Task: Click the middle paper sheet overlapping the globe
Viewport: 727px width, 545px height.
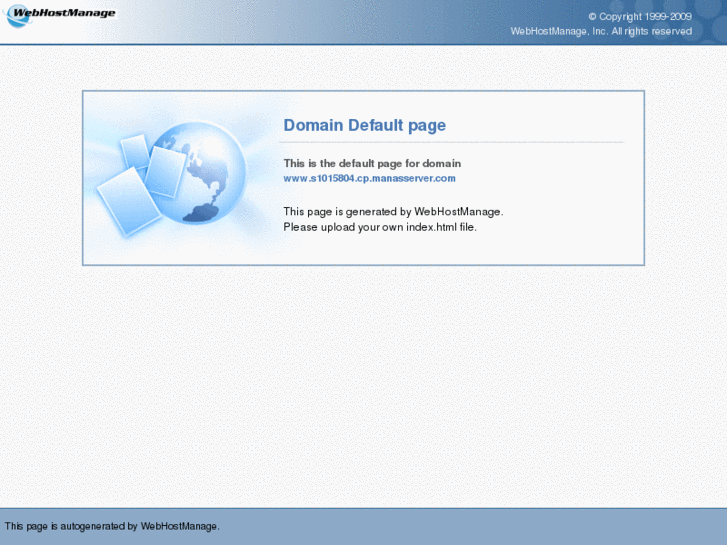Action: click(165, 172)
